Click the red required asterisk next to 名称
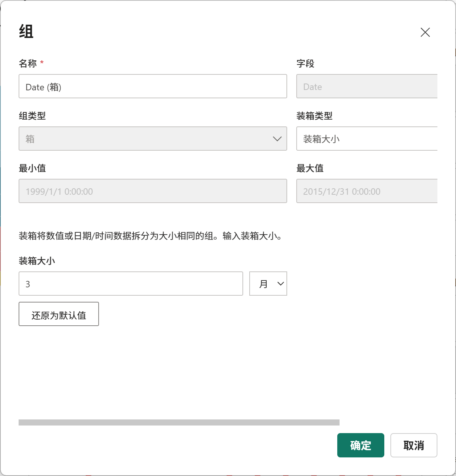This screenshot has height=476, width=456. coord(42,63)
